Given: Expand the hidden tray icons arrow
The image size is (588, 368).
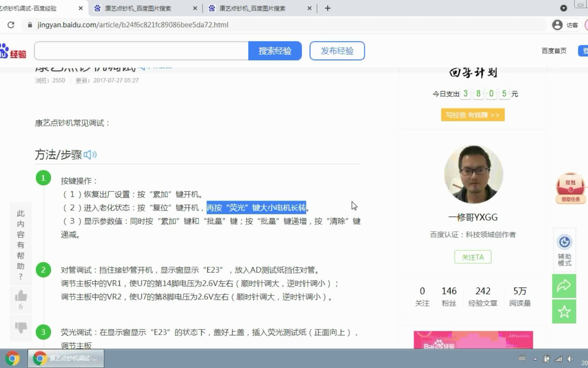Looking at the screenshot, I should 535,359.
